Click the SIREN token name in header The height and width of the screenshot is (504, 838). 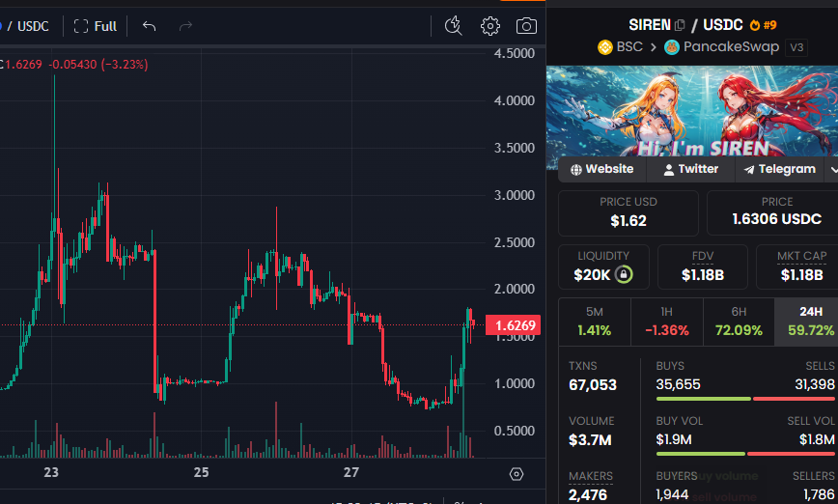(650, 25)
